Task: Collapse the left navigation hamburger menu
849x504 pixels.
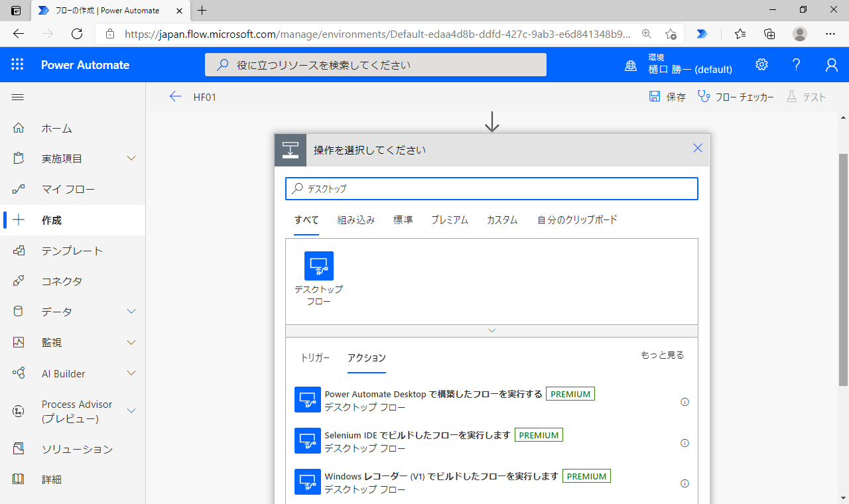Action: pyautogui.click(x=18, y=97)
